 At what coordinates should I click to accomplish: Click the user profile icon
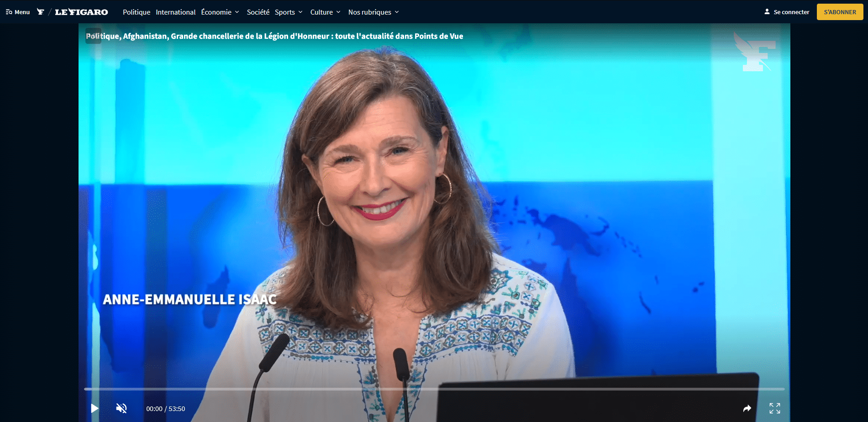point(767,12)
